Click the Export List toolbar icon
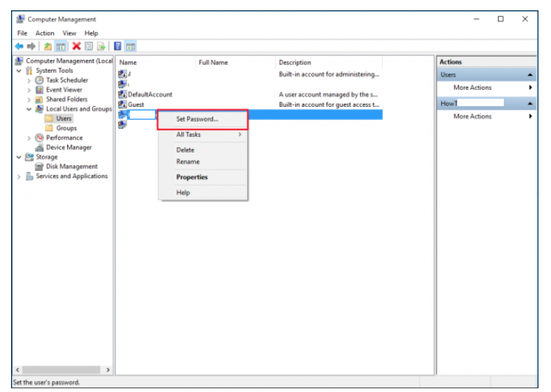This screenshot has height=392, width=551. pos(101,46)
